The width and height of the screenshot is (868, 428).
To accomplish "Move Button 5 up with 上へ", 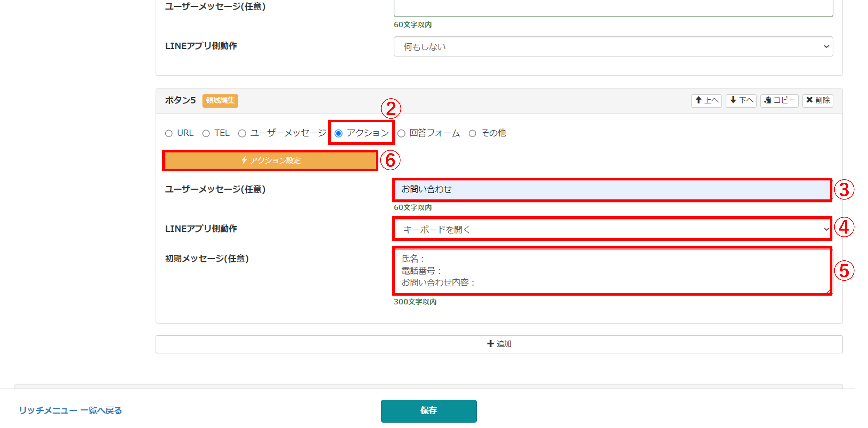I will (706, 100).
